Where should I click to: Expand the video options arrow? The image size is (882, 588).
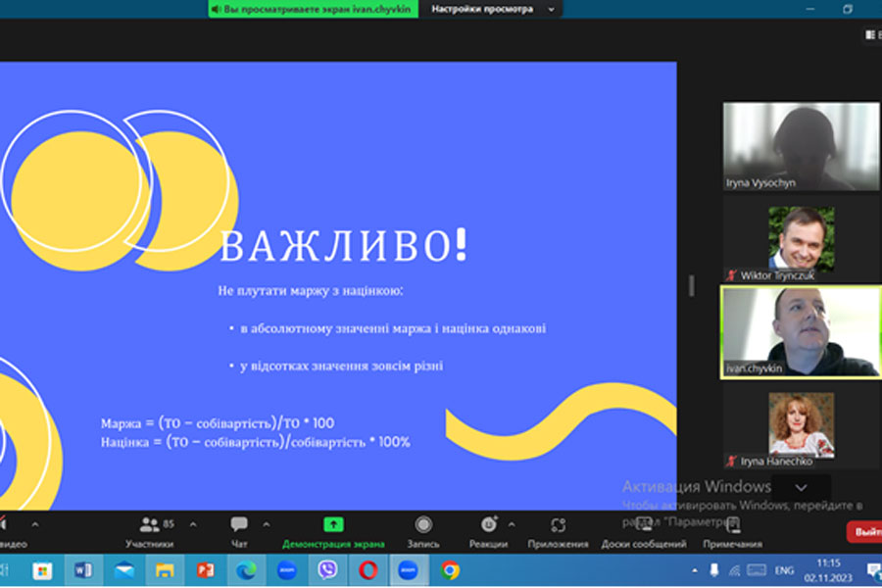[35, 524]
